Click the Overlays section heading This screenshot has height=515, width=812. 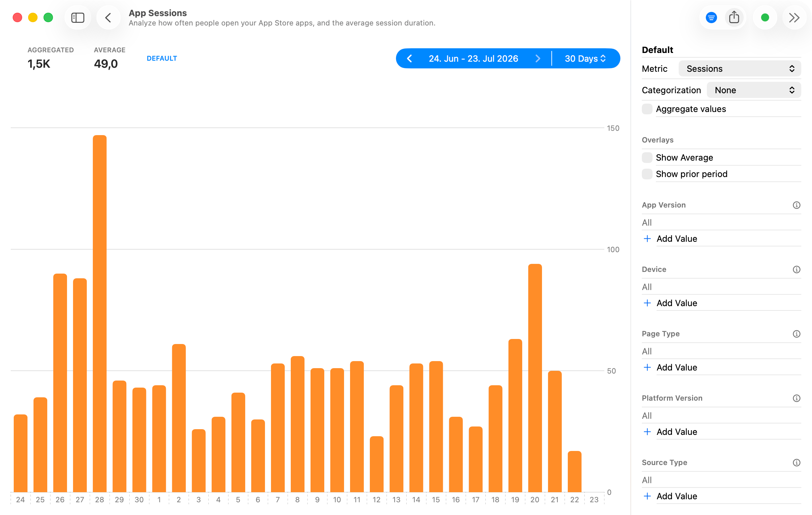658,140
